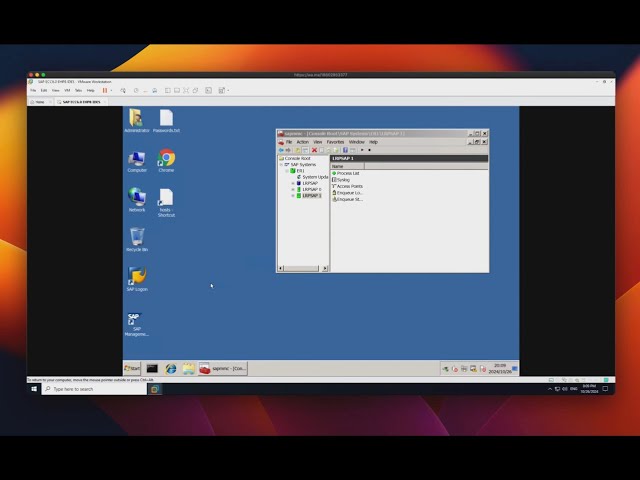Image resolution: width=640 pixels, height=480 pixels.
Task: Switch to the VMware Home tab
Action: (x=40, y=102)
